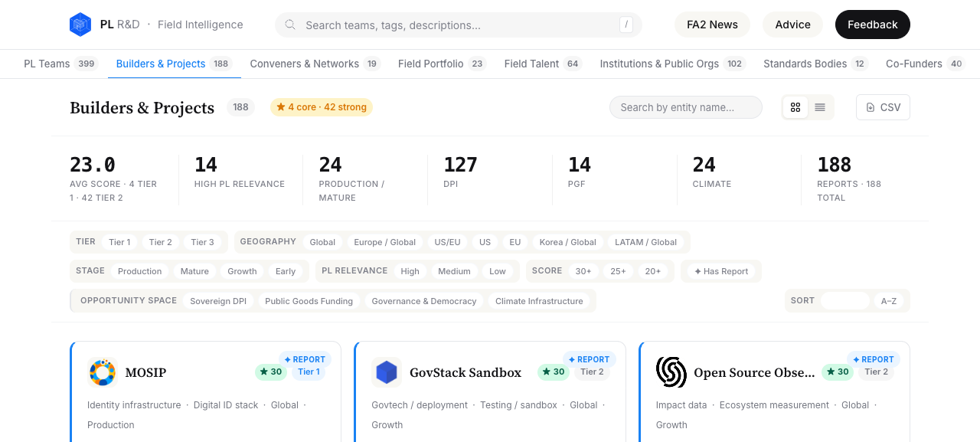Toggle the 30+ score filter

point(583,271)
